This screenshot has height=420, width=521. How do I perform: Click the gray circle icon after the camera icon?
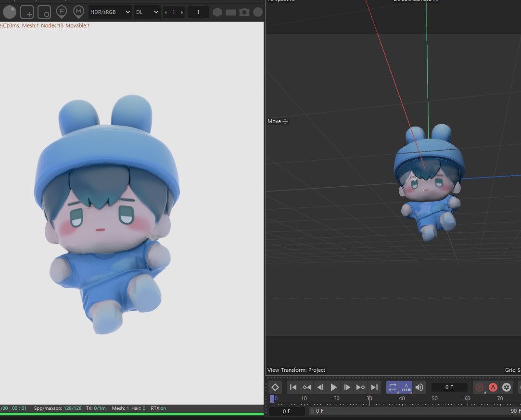[x=258, y=12]
